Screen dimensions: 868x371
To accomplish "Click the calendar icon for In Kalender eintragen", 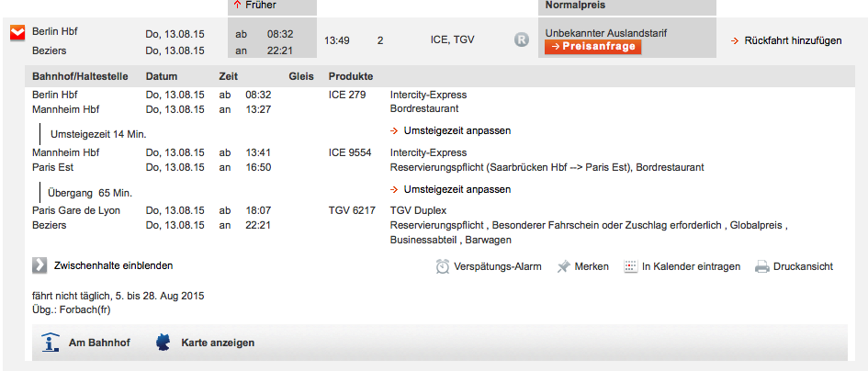I will point(630,266).
